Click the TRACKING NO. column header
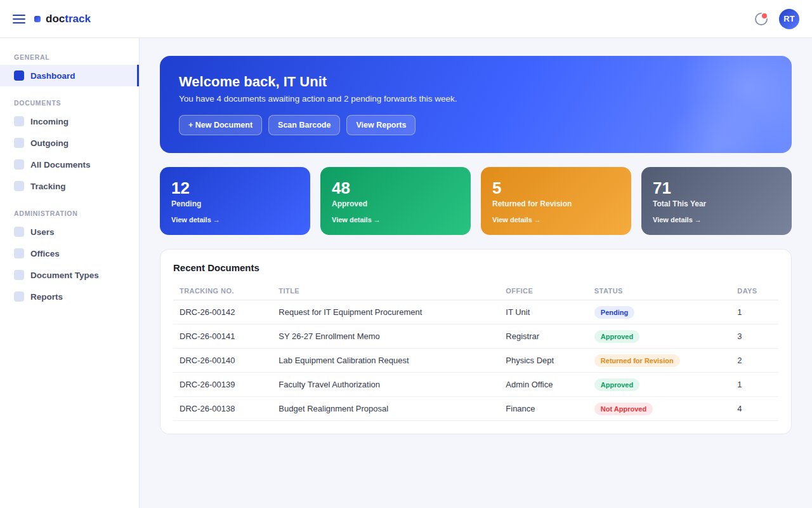The width and height of the screenshot is (812, 508). click(x=207, y=291)
